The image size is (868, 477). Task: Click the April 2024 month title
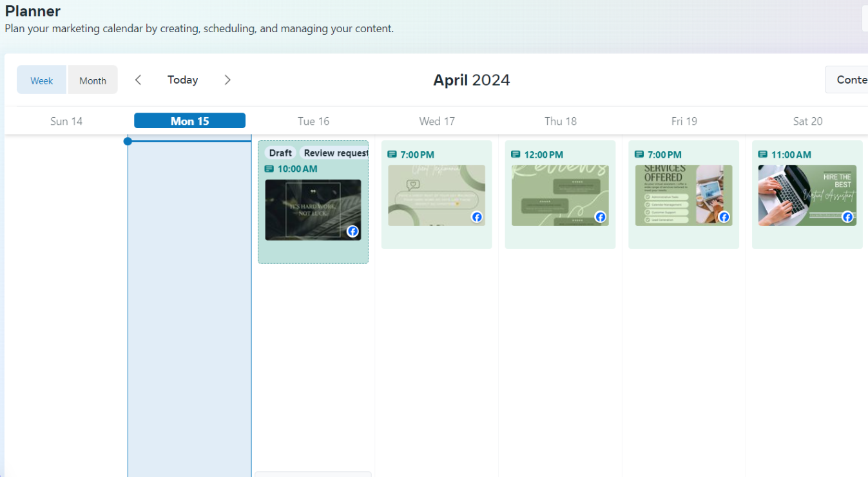(472, 80)
